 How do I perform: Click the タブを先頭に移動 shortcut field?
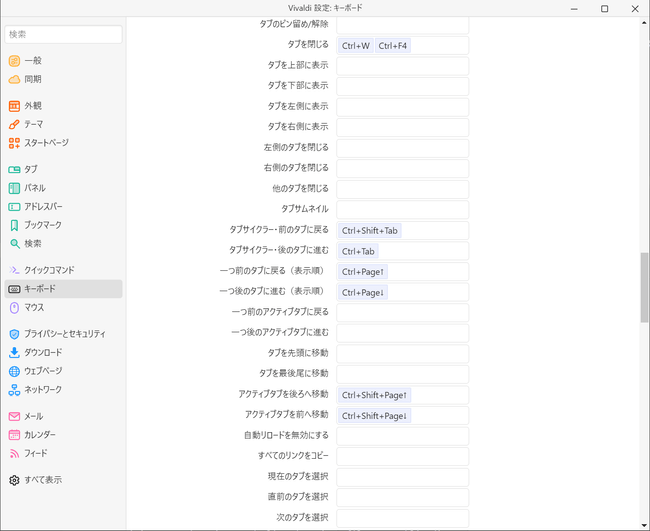403,354
